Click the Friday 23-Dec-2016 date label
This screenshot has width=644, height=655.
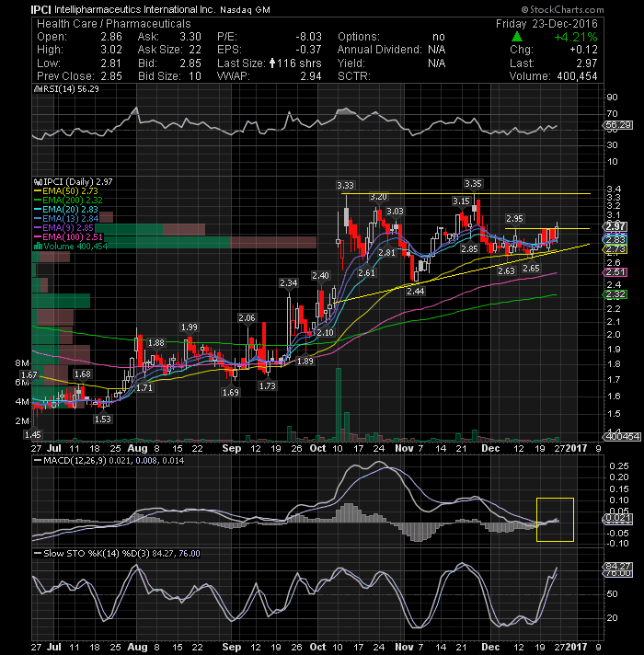point(546,24)
